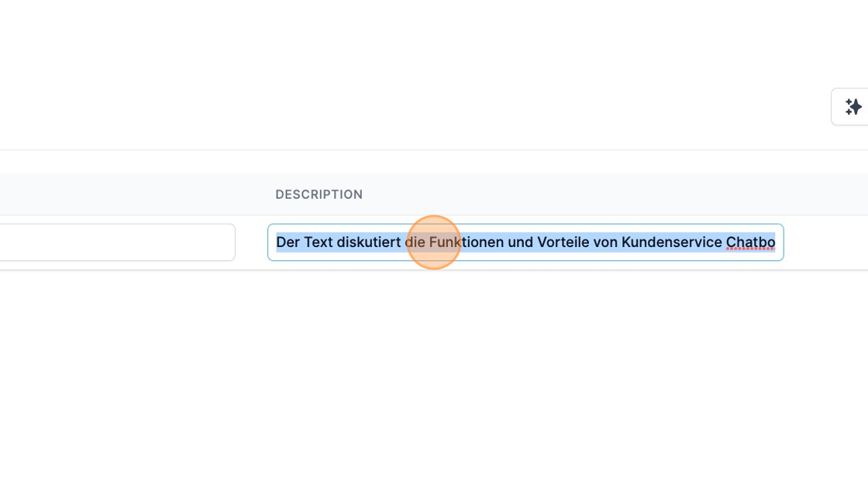868x484 pixels.
Task: Click blank area below the table row
Action: tap(434, 364)
